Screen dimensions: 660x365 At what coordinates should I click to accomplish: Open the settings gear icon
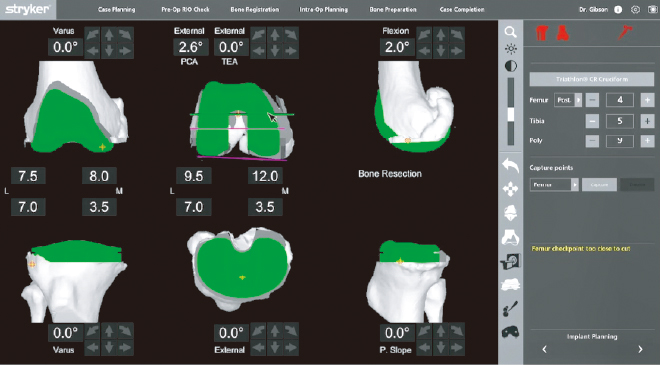635,9
